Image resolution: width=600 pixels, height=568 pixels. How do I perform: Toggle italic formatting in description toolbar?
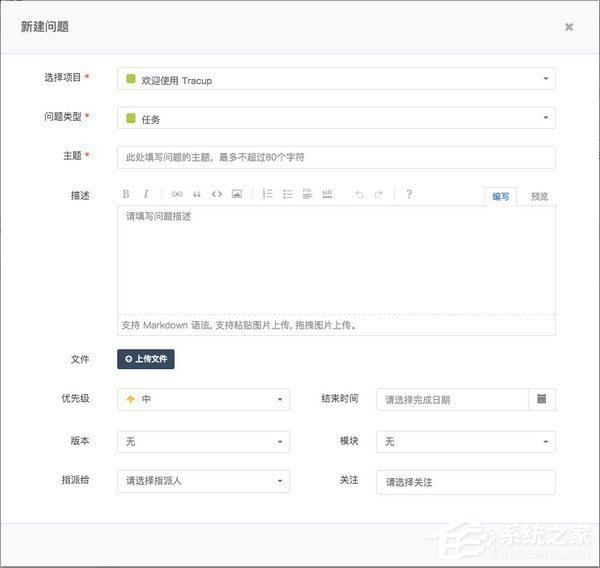(x=146, y=194)
